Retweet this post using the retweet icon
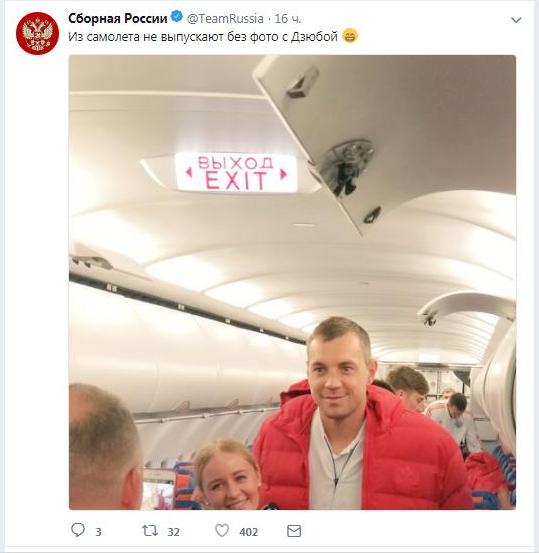The image size is (539, 553). click(x=150, y=530)
